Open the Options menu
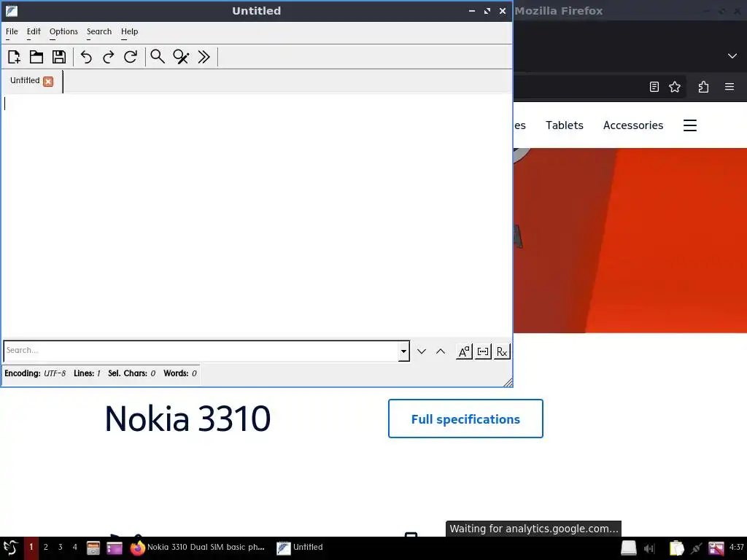This screenshot has width=747, height=560. coord(63,31)
